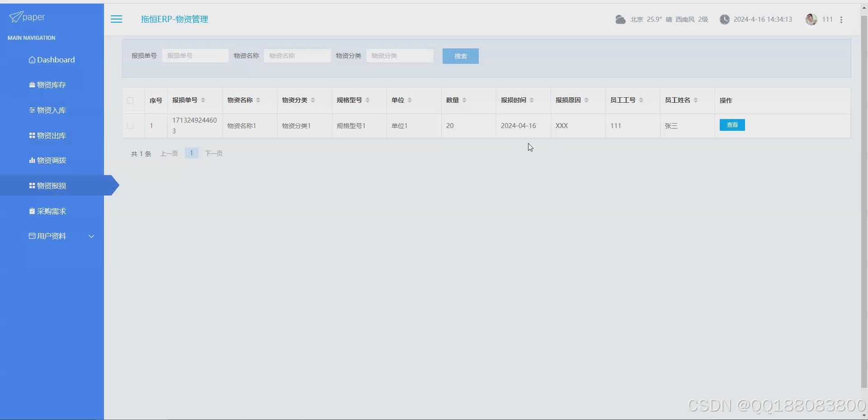
Task: Click the paper logo menu area
Action: point(27,17)
